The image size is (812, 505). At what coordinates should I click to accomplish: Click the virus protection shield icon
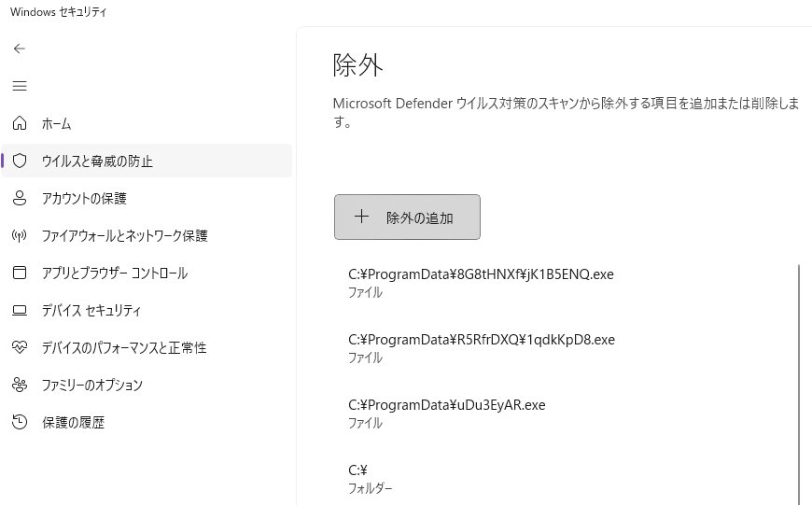click(x=20, y=161)
